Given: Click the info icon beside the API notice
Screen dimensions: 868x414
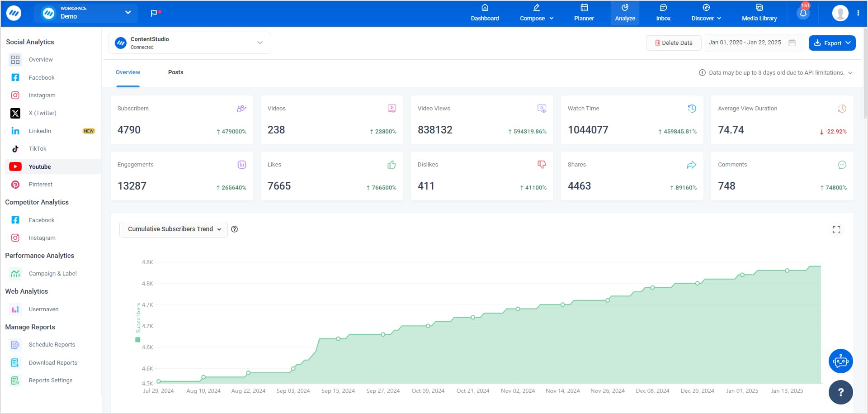Looking at the screenshot, I should (702, 73).
